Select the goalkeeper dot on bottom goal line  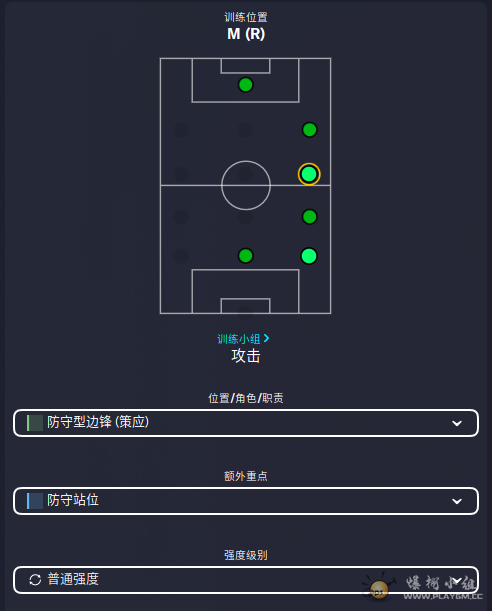(245, 313)
